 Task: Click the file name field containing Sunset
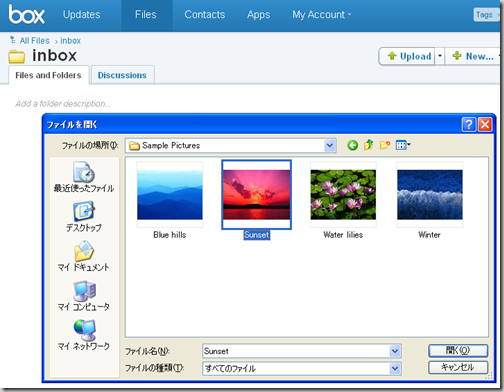click(296, 351)
